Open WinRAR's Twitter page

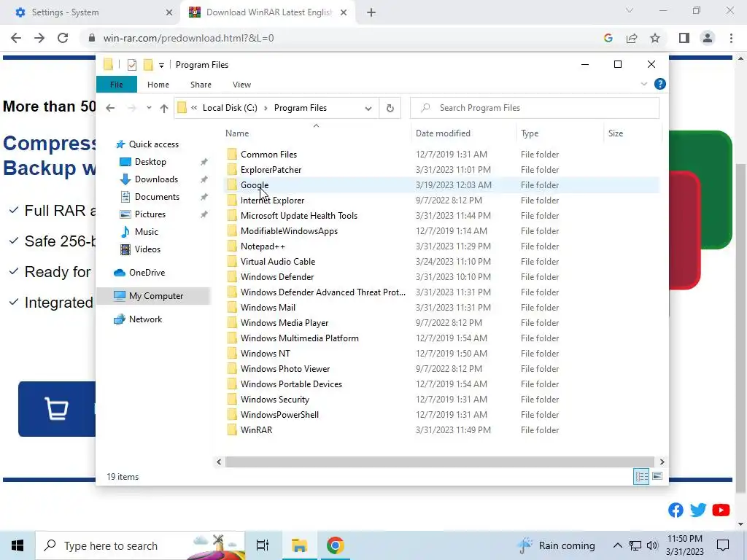pos(698,510)
